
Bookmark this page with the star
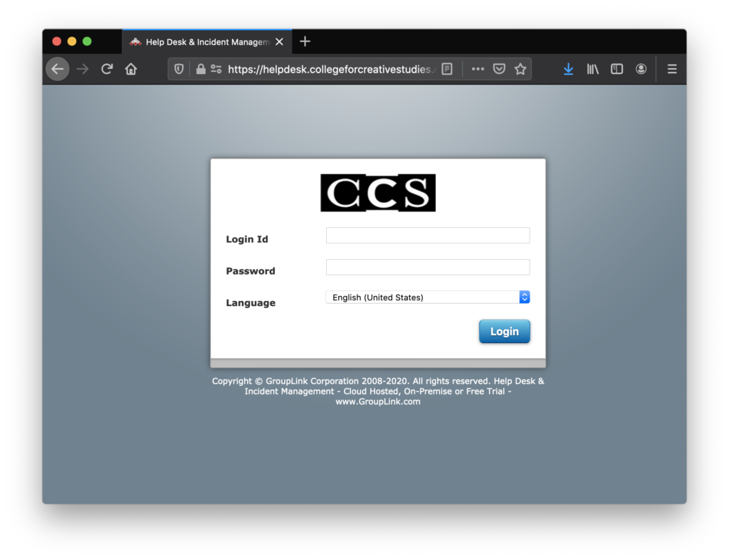pos(520,69)
